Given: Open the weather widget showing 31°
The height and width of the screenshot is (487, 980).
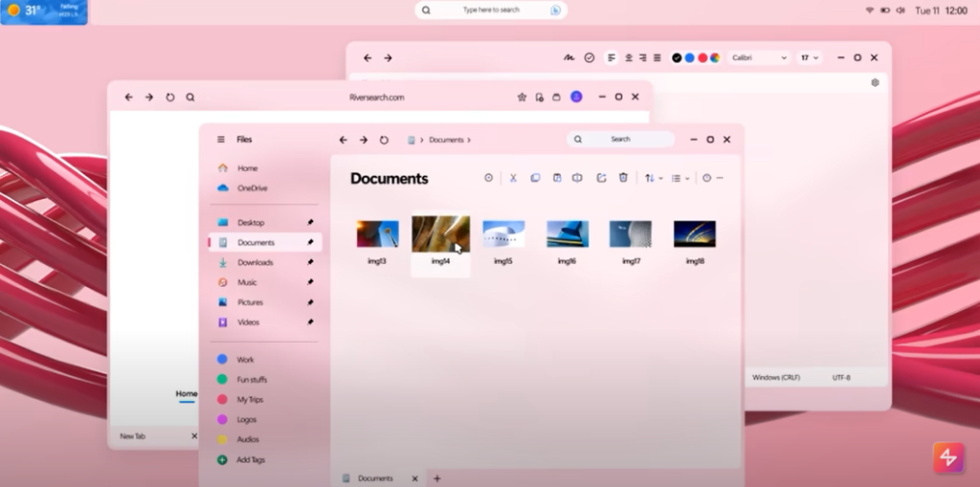Looking at the screenshot, I should tap(44, 11).
